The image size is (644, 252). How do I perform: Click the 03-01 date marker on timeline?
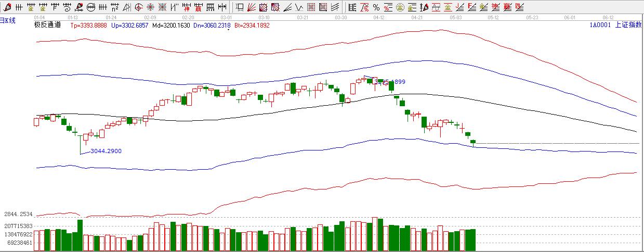click(226, 17)
